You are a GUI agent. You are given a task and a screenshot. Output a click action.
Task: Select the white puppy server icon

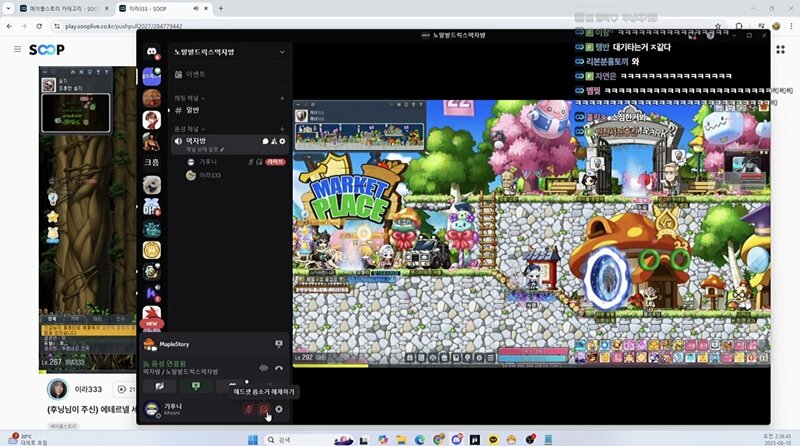(x=152, y=185)
